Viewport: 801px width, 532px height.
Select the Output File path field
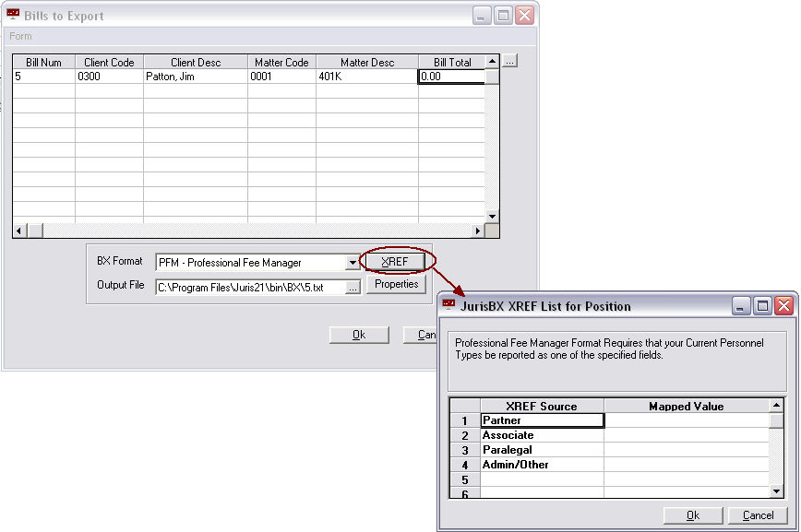[x=249, y=288]
